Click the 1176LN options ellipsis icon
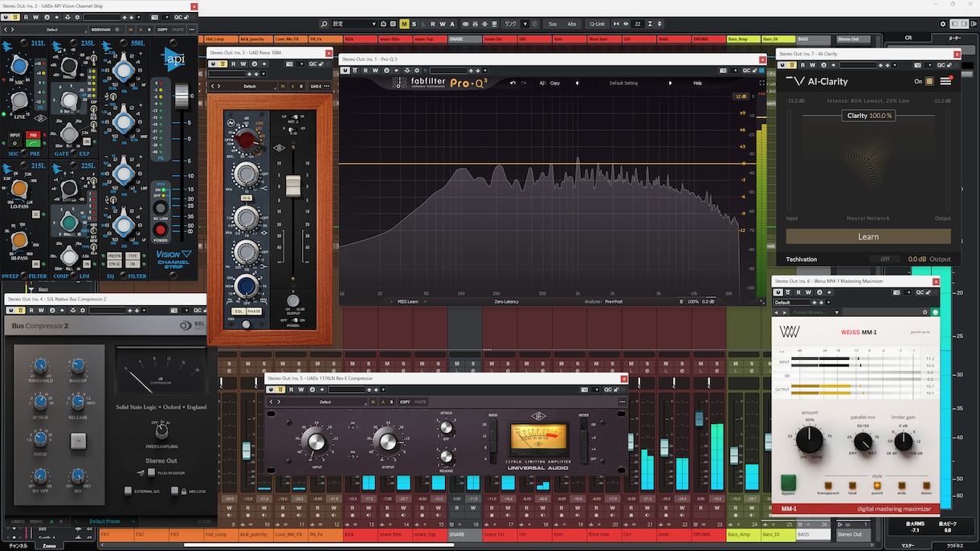 (622, 402)
